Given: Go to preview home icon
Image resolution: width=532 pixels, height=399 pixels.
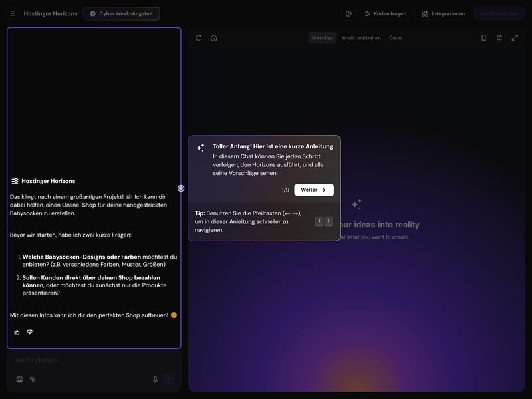Looking at the screenshot, I should pos(213,38).
